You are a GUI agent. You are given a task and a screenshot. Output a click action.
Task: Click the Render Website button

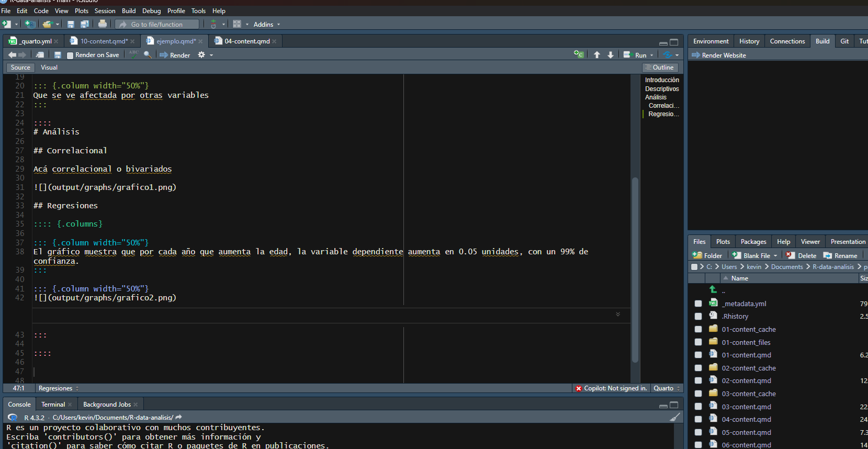(719, 55)
